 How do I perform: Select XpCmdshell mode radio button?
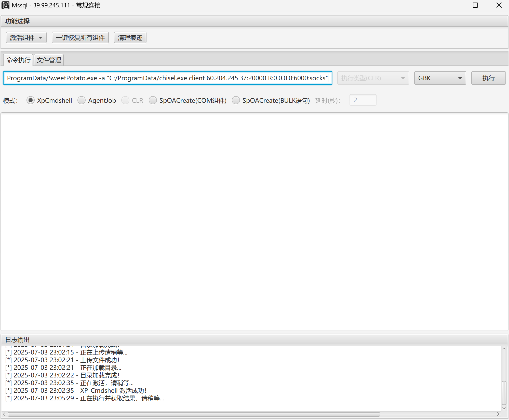pos(31,100)
